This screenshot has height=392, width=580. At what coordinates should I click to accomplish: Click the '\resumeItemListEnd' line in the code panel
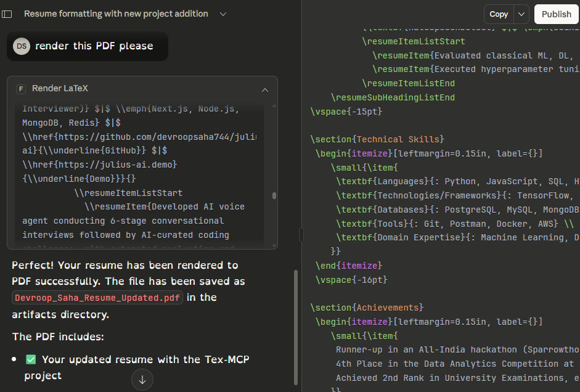[x=408, y=83]
